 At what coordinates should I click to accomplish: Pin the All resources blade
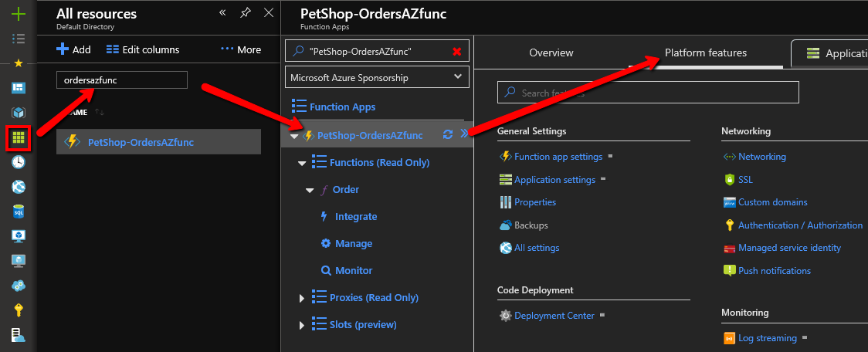pyautogui.click(x=246, y=12)
